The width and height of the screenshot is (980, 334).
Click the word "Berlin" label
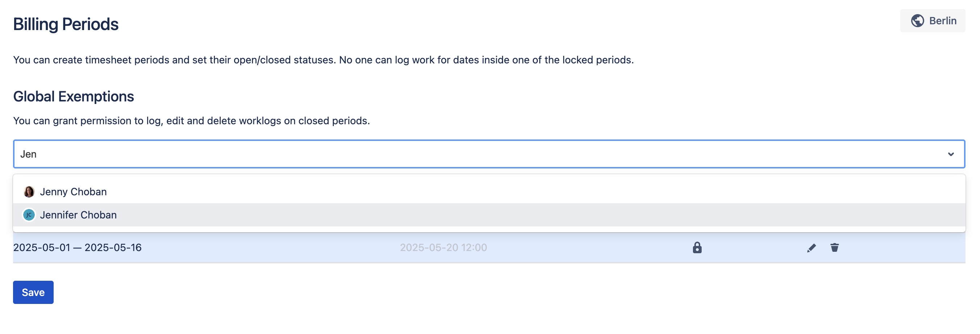tap(942, 21)
